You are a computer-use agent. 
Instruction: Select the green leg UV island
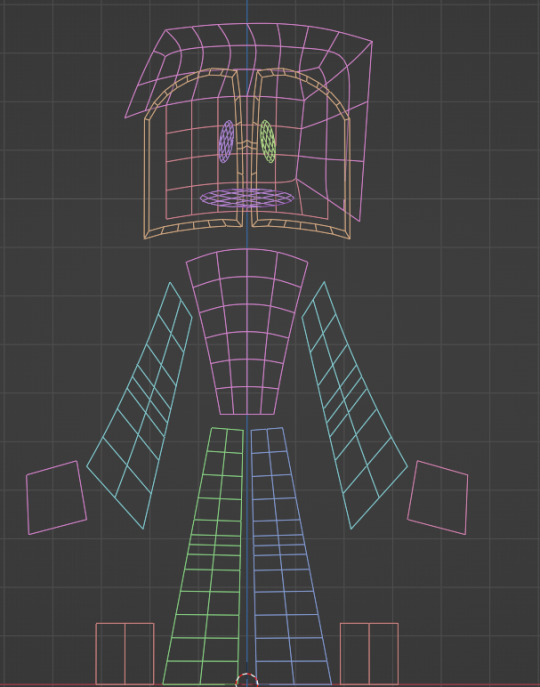203,556
